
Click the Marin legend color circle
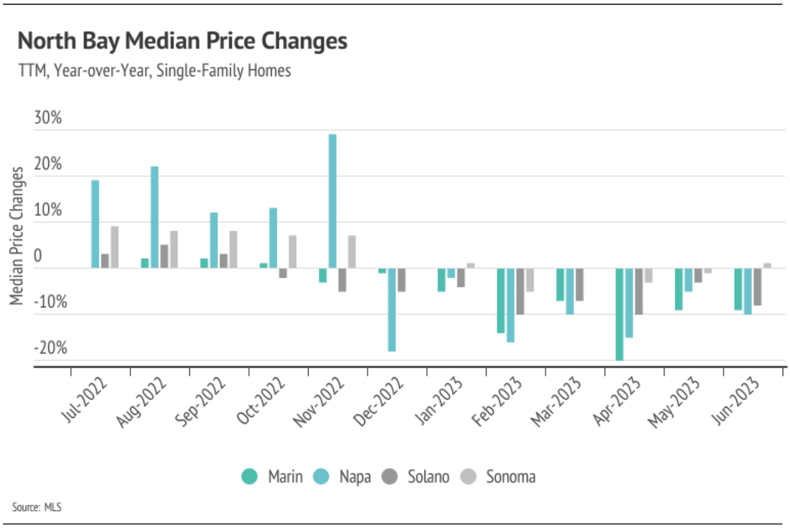pyautogui.click(x=250, y=476)
